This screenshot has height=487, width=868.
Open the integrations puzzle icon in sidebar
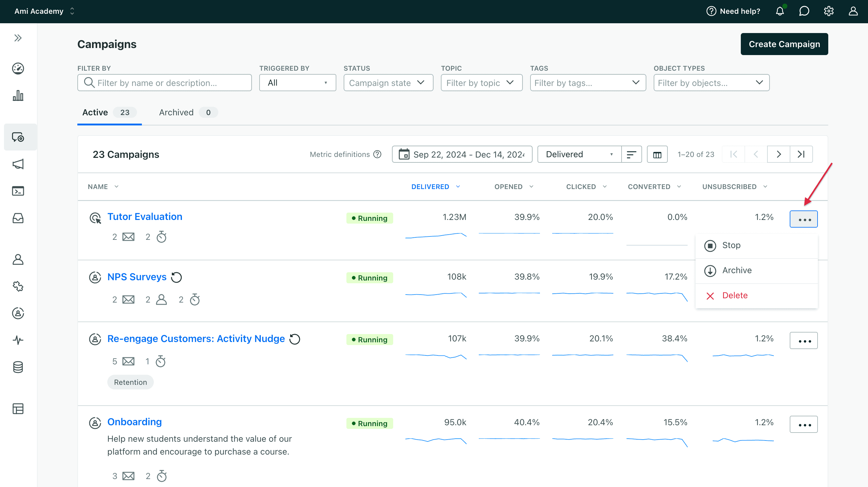[18, 286]
